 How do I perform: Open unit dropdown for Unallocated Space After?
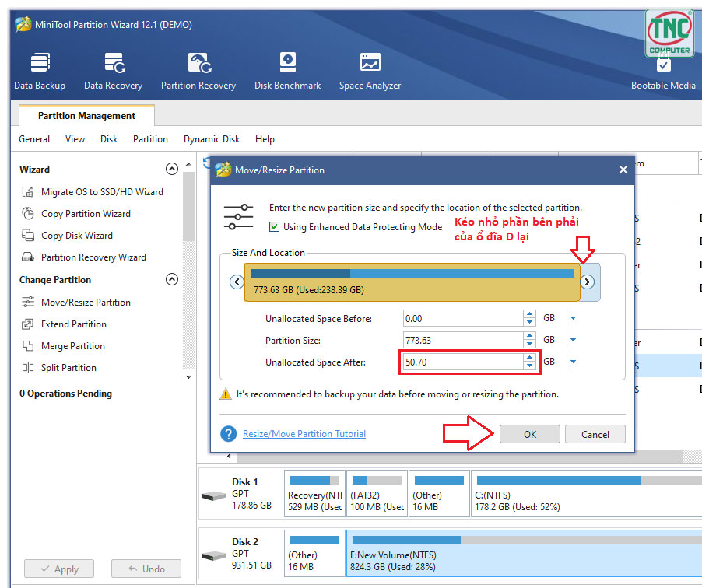[x=573, y=362]
